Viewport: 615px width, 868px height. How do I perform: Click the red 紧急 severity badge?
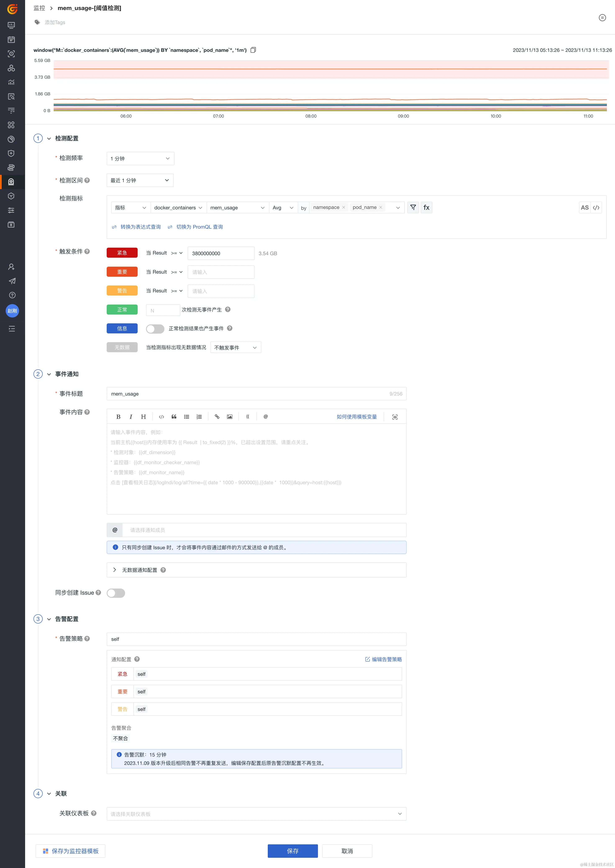(x=122, y=253)
